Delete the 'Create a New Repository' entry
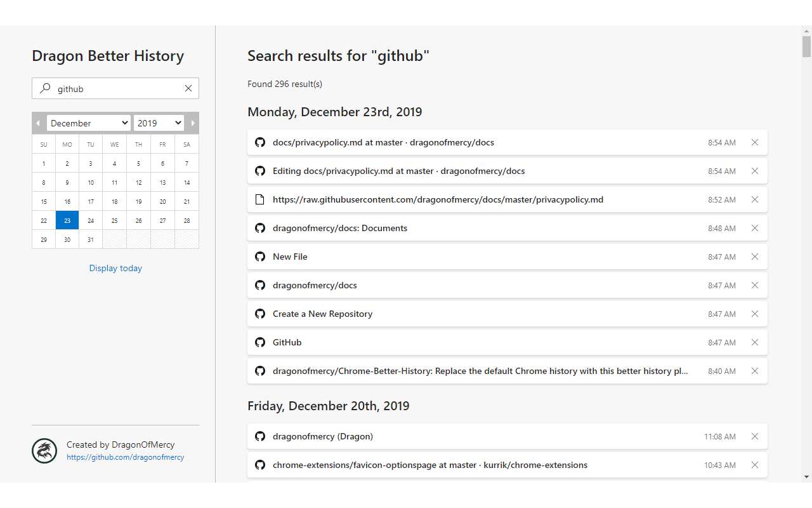Screen dimensions: 812x508 755,314
